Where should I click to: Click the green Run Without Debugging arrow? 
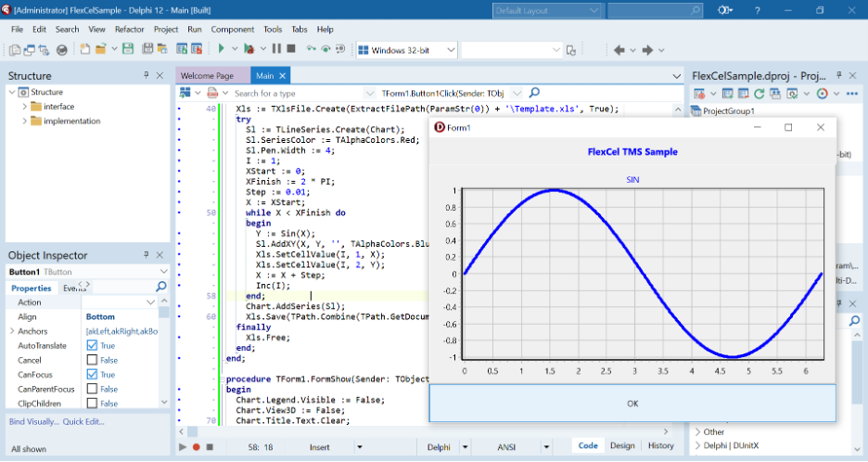(x=222, y=49)
